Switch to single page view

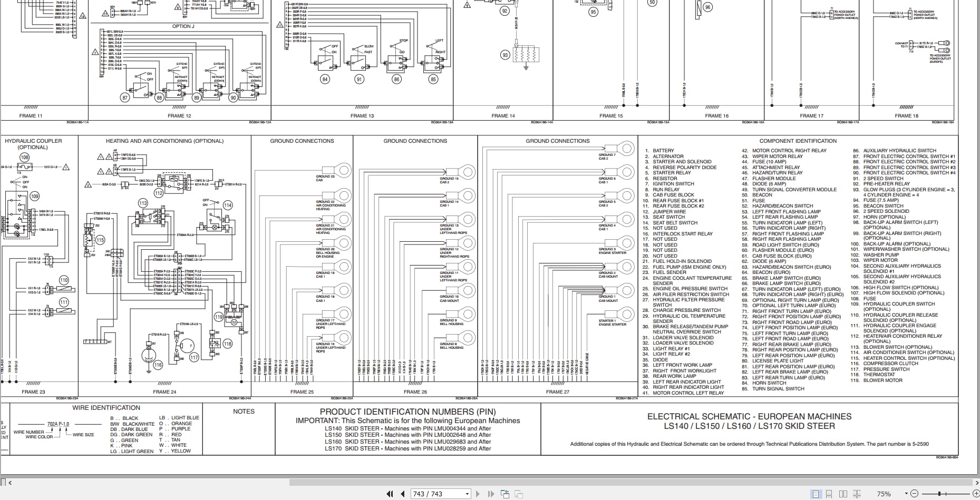pyautogui.click(x=816, y=494)
